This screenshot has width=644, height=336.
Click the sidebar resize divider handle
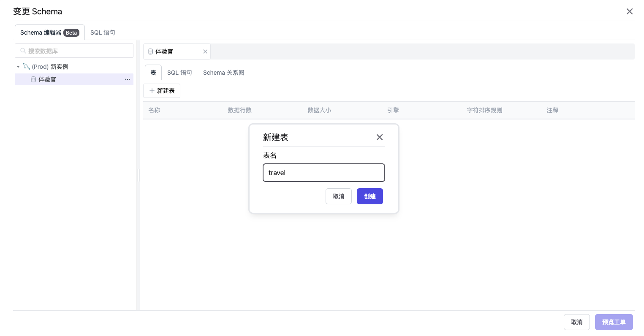(138, 175)
